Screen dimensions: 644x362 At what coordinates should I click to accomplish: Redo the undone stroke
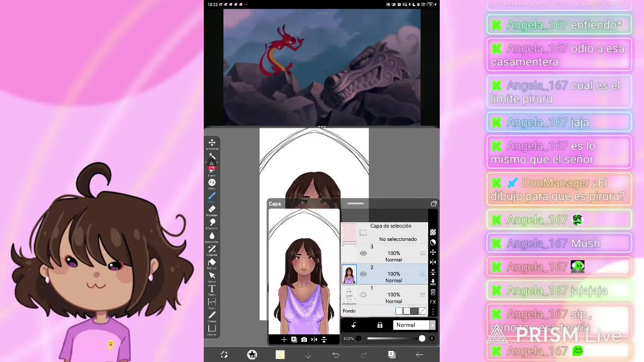364,355
